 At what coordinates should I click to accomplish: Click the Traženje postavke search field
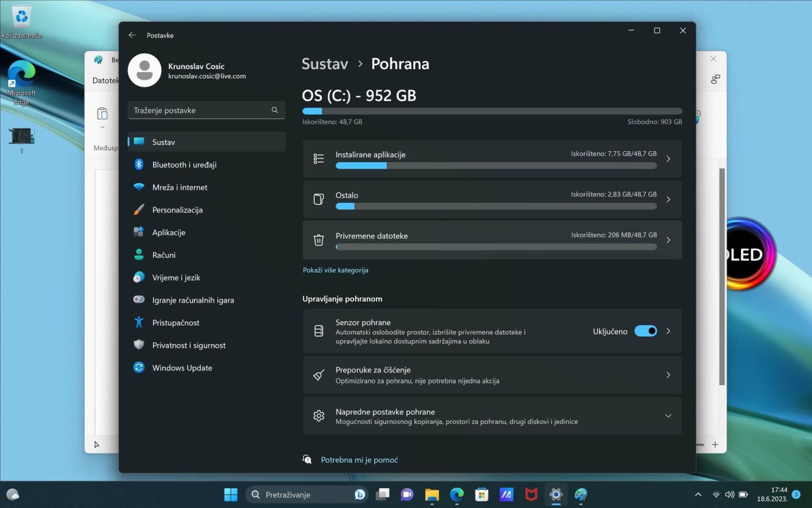pos(199,110)
